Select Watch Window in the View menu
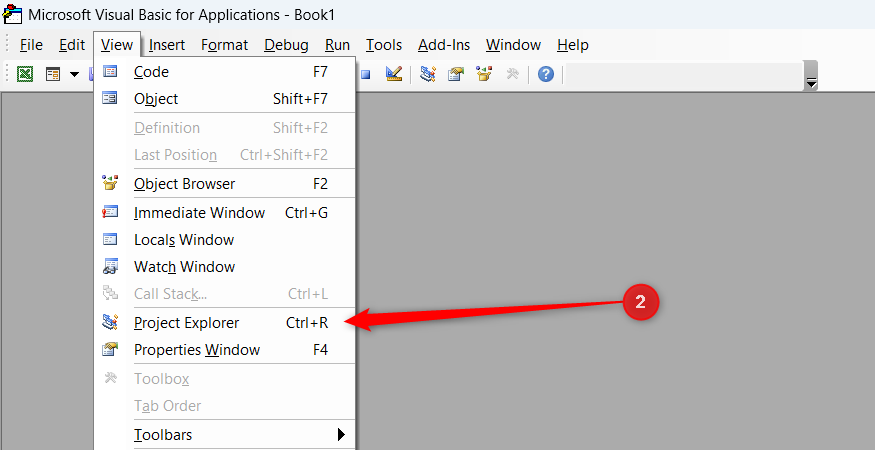Screen dimensions: 875x450 pos(225,266)
